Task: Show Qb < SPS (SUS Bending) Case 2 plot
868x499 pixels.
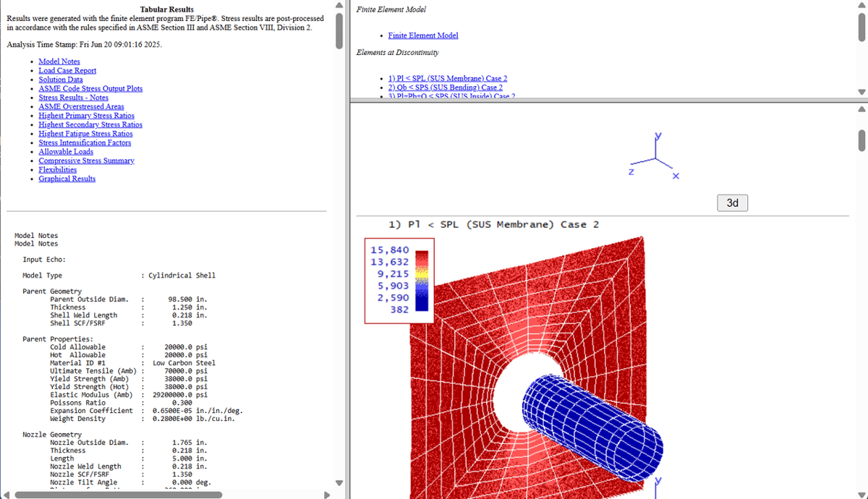Action: click(445, 88)
